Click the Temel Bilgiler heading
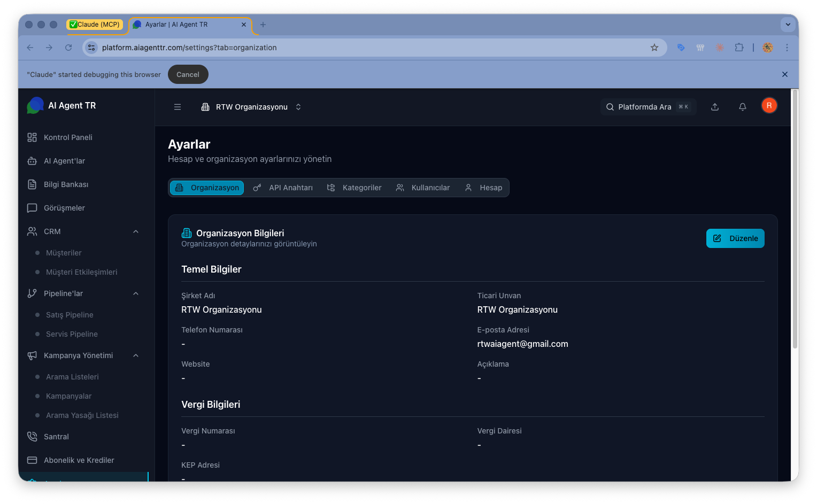The image size is (817, 504). point(211,269)
